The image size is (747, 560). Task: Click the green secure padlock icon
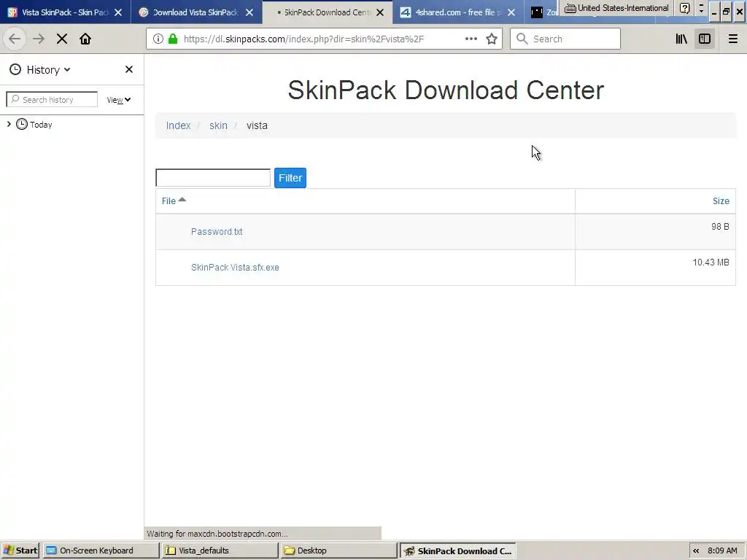[x=173, y=39]
